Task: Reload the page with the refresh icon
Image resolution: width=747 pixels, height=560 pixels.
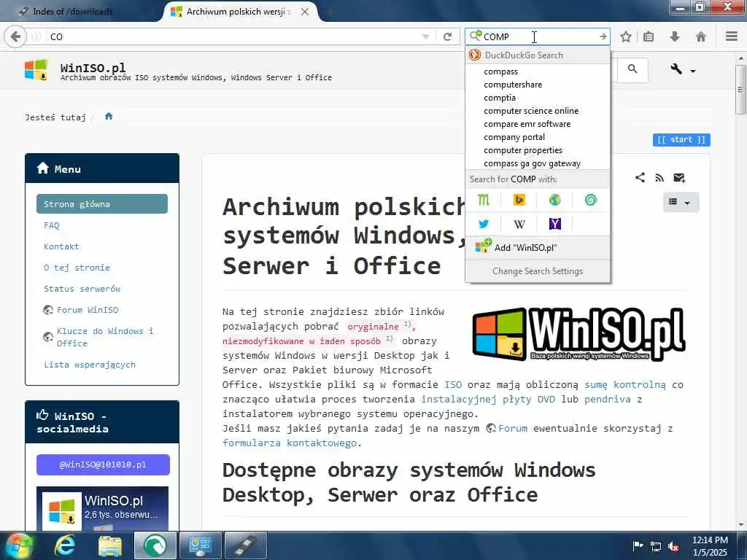Action: [447, 36]
